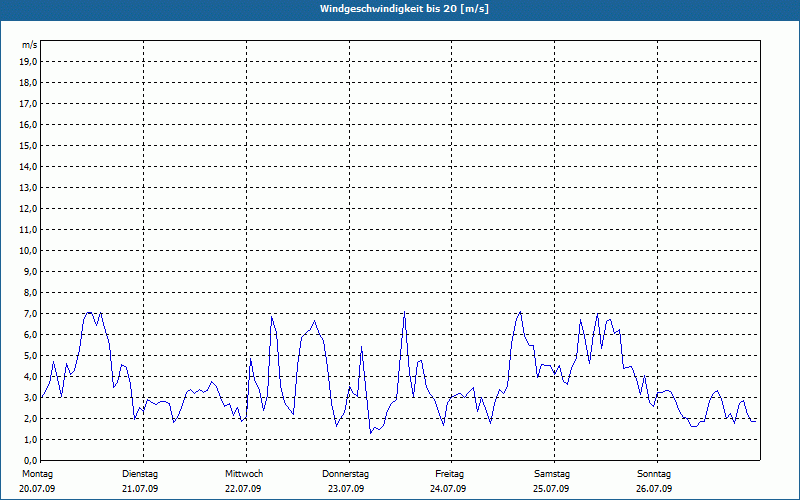Screen dimensions: 800x500
Task: Click the 'm/s' unit label
Action: (30, 45)
